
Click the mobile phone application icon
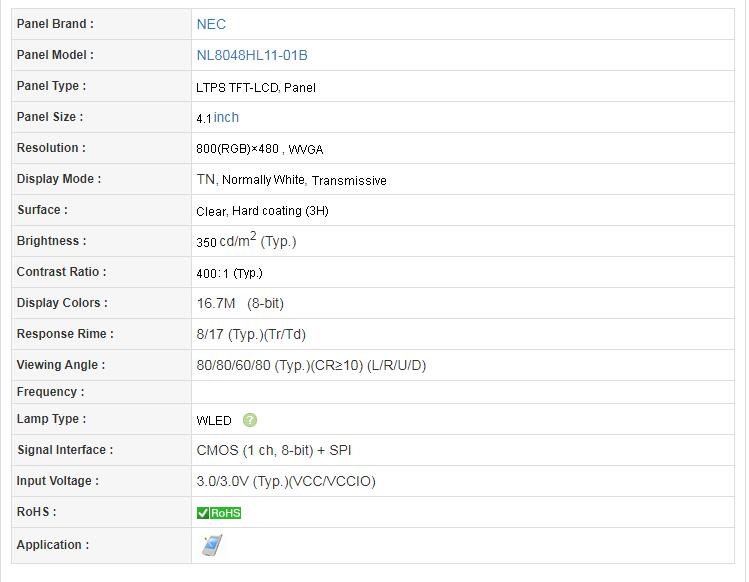pyautogui.click(x=212, y=545)
